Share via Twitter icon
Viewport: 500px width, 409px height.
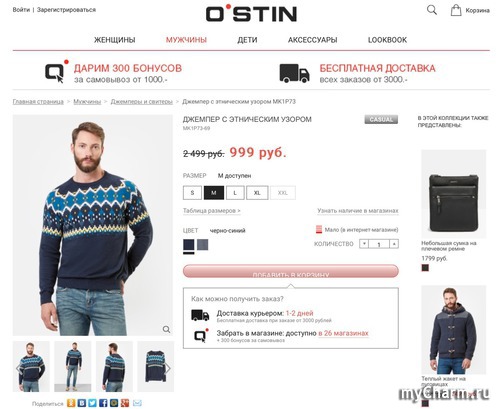click(x=92, y=403)
